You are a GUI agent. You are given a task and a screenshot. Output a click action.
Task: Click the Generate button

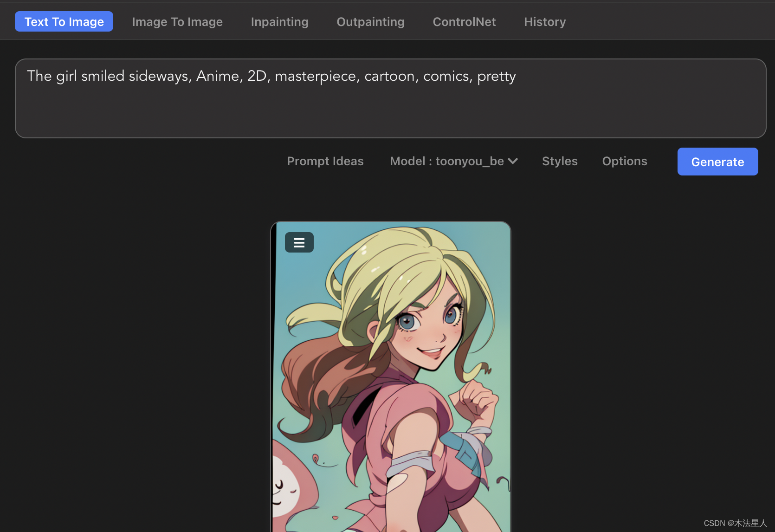[717, 162]
